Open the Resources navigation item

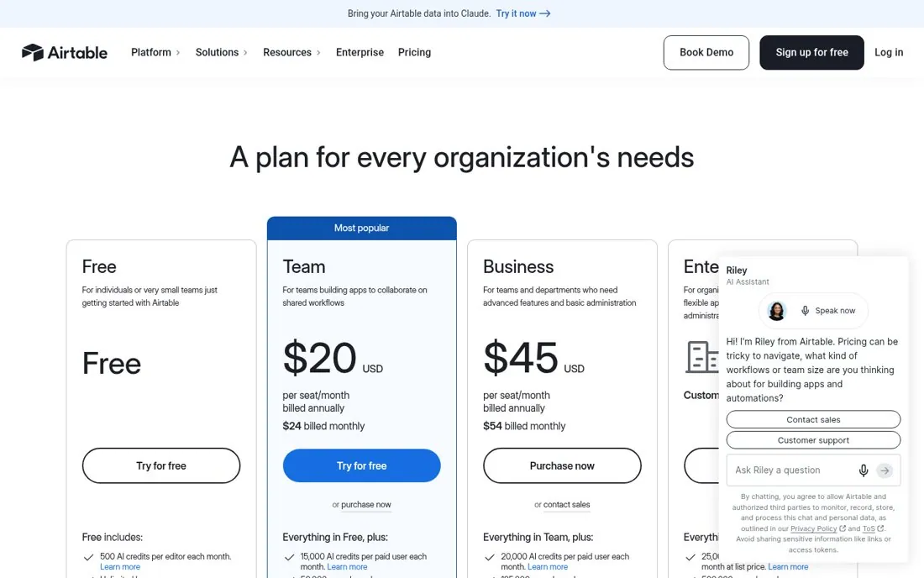(x=287, y=52)
